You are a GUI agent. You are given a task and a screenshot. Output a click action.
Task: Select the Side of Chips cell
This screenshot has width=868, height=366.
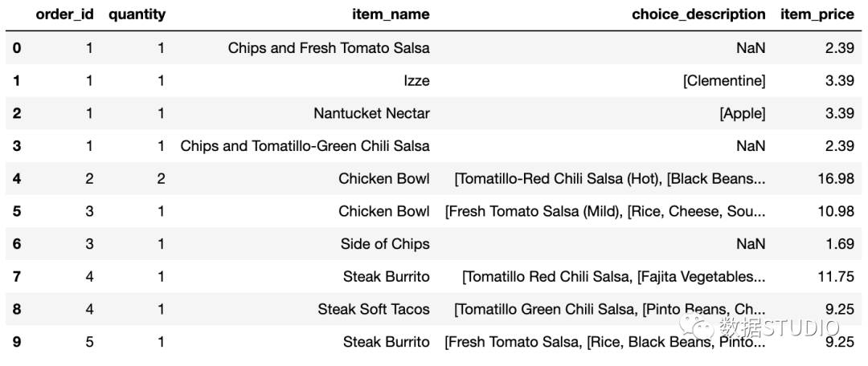click(x=385, y=244)
